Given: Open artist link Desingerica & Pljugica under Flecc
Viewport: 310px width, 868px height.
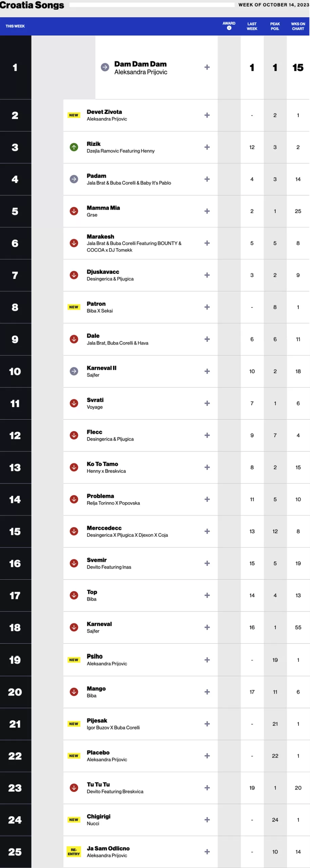Looking at the screenshot, I should 110,439.
